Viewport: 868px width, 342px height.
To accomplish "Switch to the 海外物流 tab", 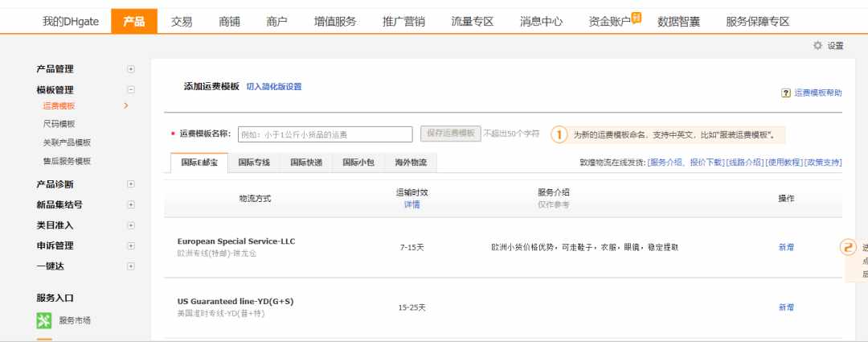I will point(411,163).
